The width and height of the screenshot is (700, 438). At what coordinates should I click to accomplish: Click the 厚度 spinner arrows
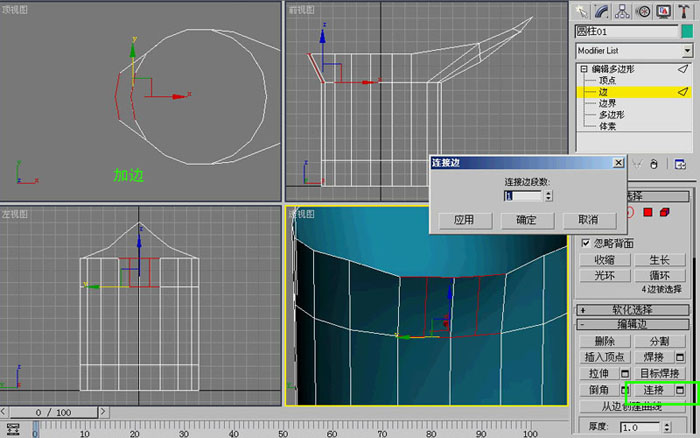tap(667, 428)
